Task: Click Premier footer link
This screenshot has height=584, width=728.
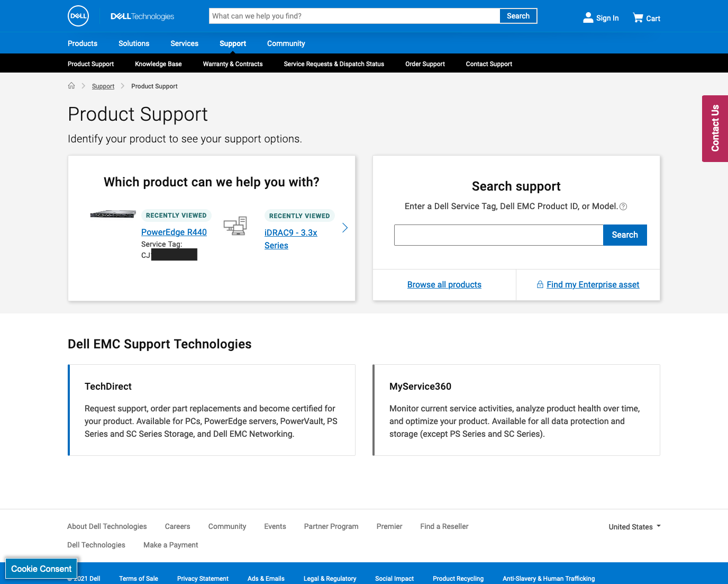Action: point(389,526)
